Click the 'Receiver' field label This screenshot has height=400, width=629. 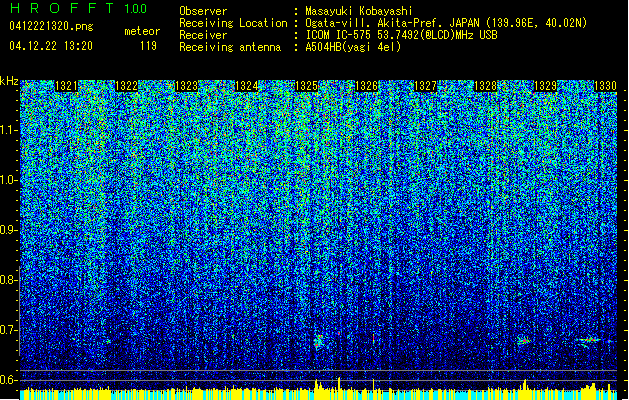203,35
